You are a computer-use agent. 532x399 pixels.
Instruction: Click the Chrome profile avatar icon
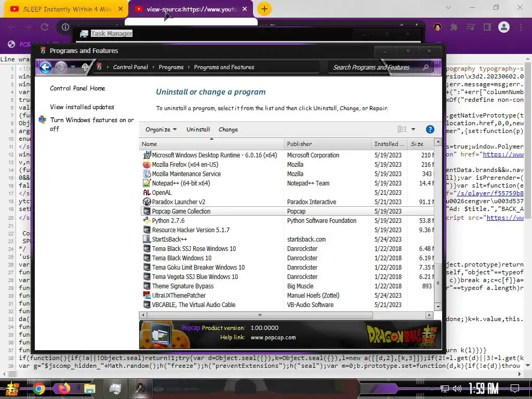[504, 27]
